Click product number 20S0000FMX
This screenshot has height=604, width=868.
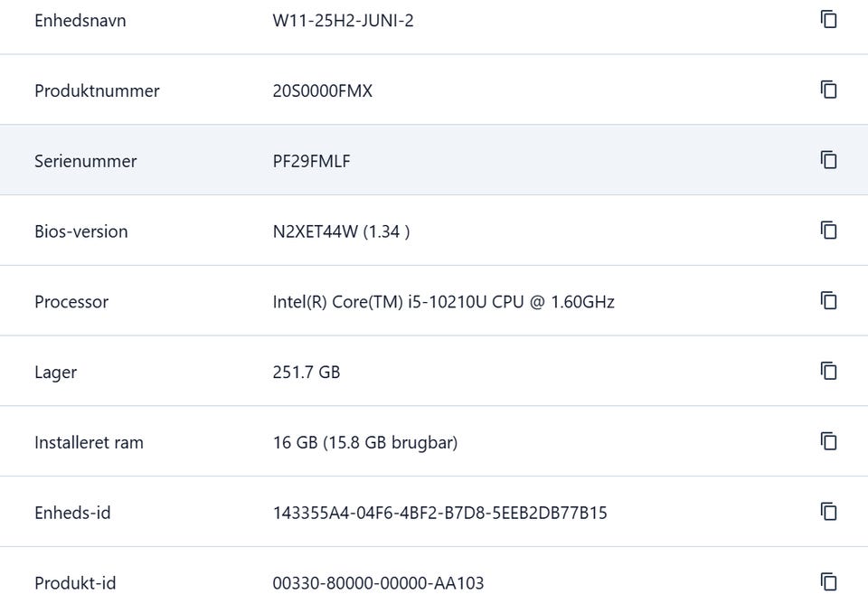(322, 90)
